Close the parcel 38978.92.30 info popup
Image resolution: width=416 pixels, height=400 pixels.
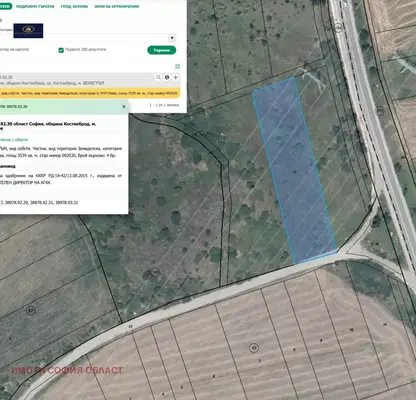click(x=124, y=107)
